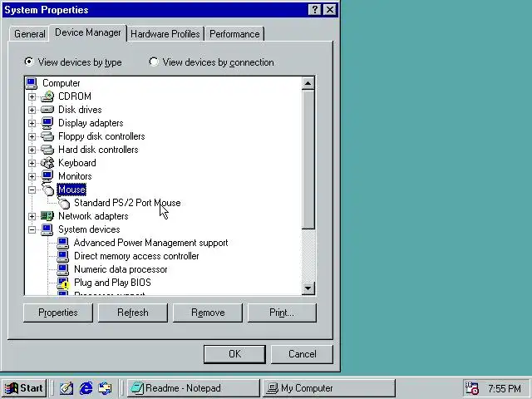Image resolution: width=532 pixels, height=399 pixels.
Task: Select View devices by type radio button
Action: tap(29, 62)
